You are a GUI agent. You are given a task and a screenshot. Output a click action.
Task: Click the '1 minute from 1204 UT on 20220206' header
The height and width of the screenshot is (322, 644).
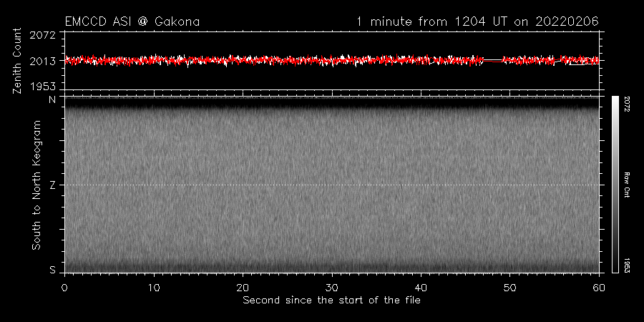click(477, 21)
